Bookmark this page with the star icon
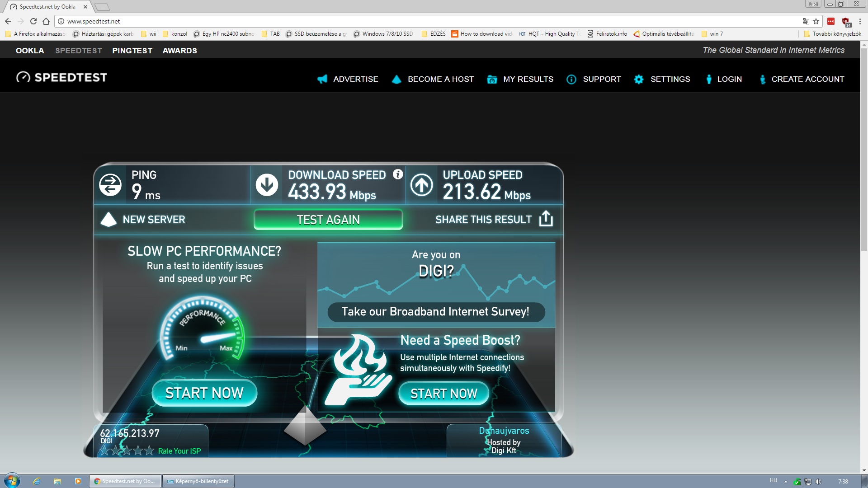Viewport: 868px width, 488px height. coord(816,21)
